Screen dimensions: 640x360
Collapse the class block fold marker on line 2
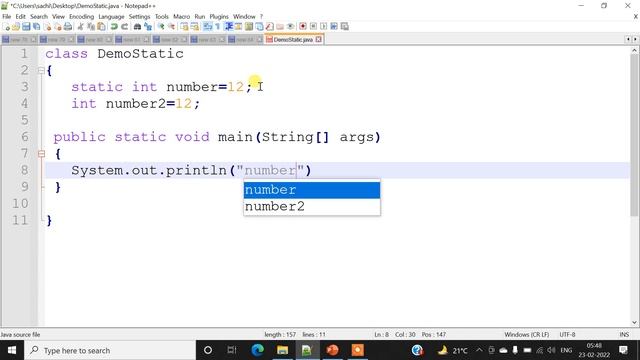(41, 71)
